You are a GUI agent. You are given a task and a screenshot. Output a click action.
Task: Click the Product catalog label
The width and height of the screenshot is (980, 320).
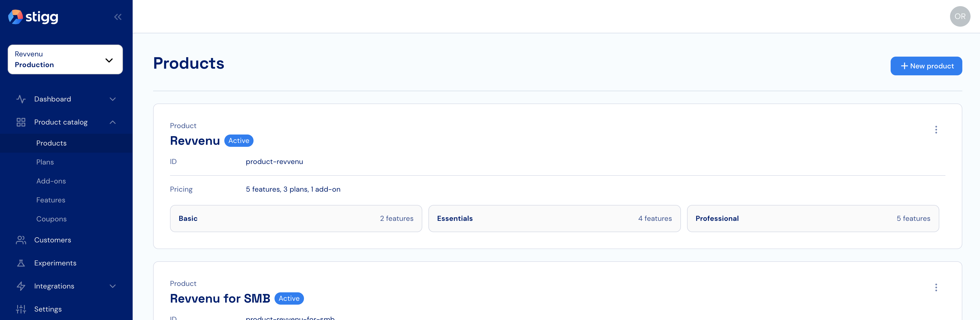[61, 122]
